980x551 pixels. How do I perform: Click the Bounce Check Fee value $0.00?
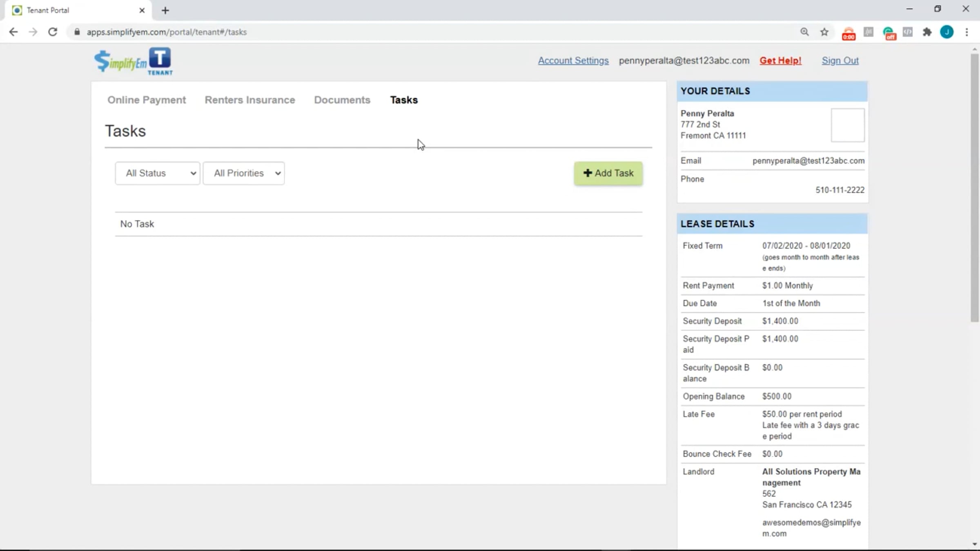772,454
